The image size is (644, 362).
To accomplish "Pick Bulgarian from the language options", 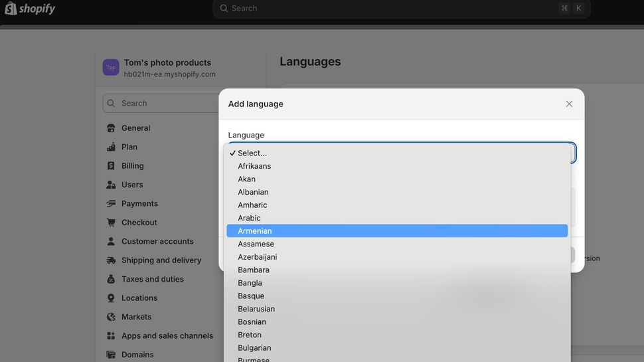I will pos(254,348).
